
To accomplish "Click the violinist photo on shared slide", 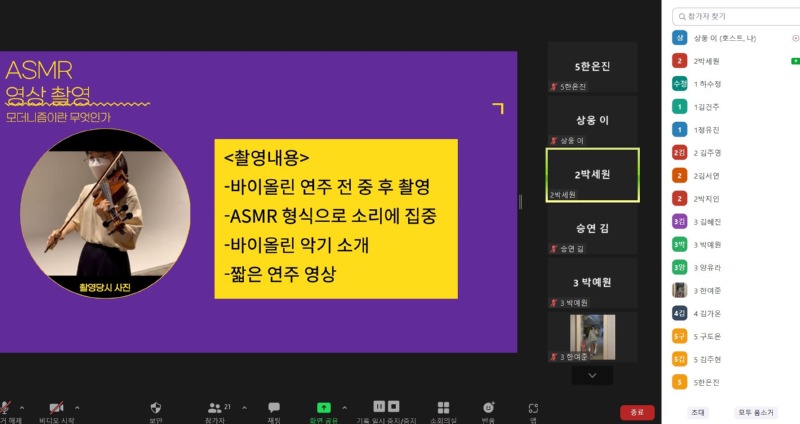I will click(x=105, y=213).
